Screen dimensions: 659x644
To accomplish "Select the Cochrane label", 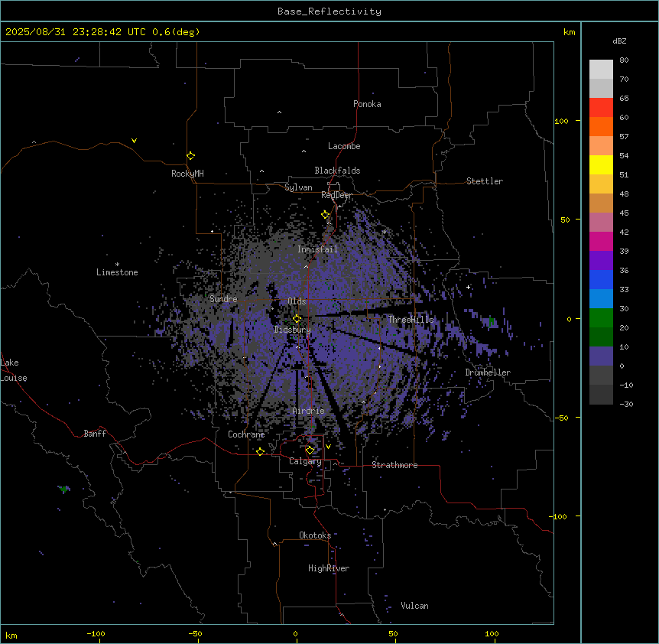I will click(x=246, y=434).
